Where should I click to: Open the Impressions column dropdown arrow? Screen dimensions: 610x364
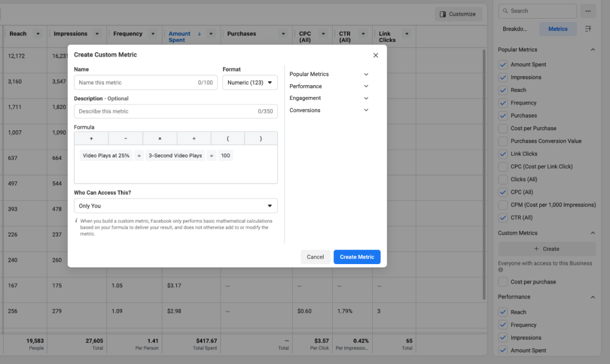97,34
